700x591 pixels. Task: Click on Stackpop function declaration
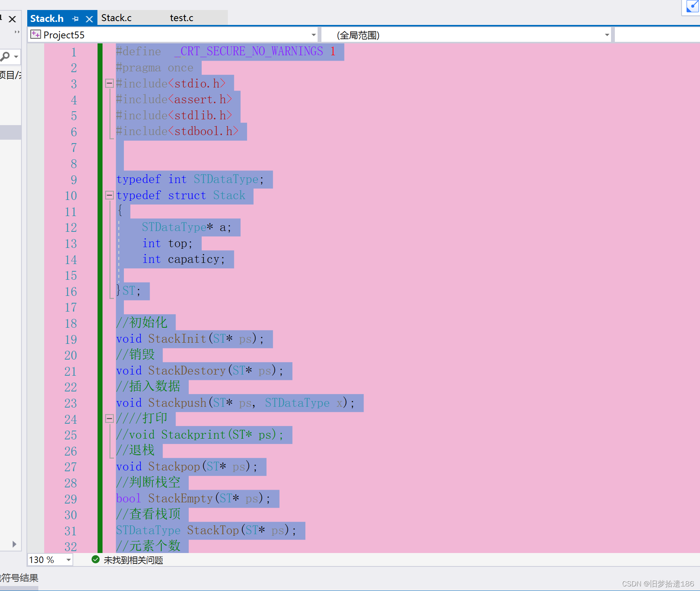[187, 466]
